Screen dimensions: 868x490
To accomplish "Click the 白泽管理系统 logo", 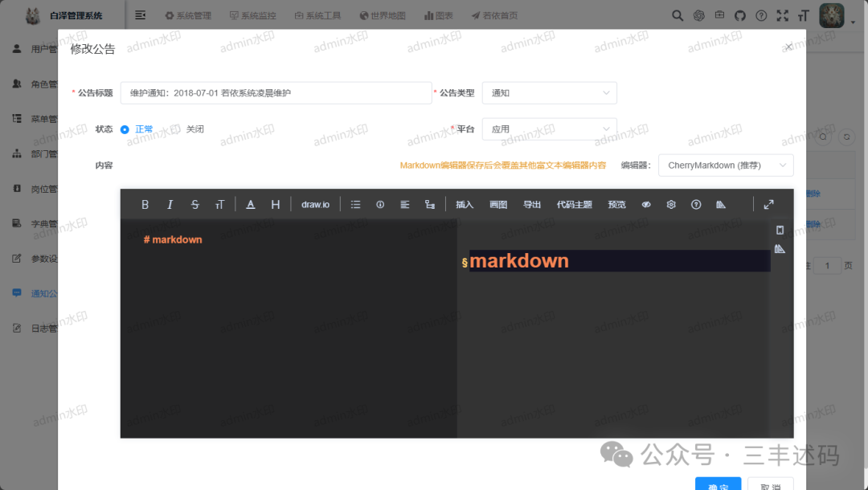I will (64, 15).
